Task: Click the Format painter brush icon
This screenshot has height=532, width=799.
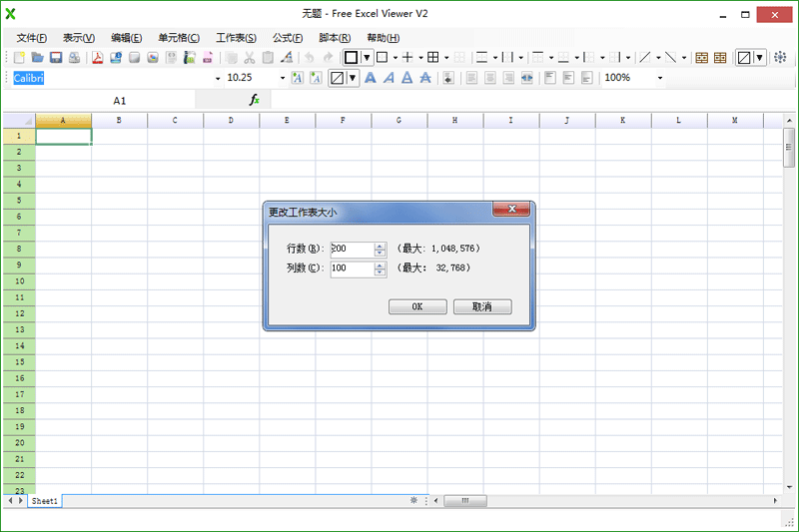Action: 287,58
